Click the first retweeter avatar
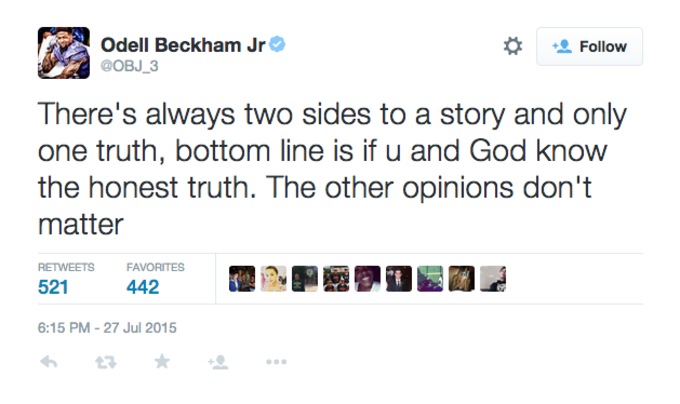 242,279
